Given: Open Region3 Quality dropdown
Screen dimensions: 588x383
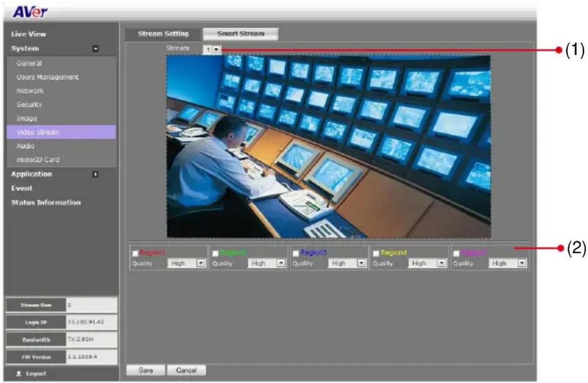Looking at the screenshot, I should tap(347, 263).
